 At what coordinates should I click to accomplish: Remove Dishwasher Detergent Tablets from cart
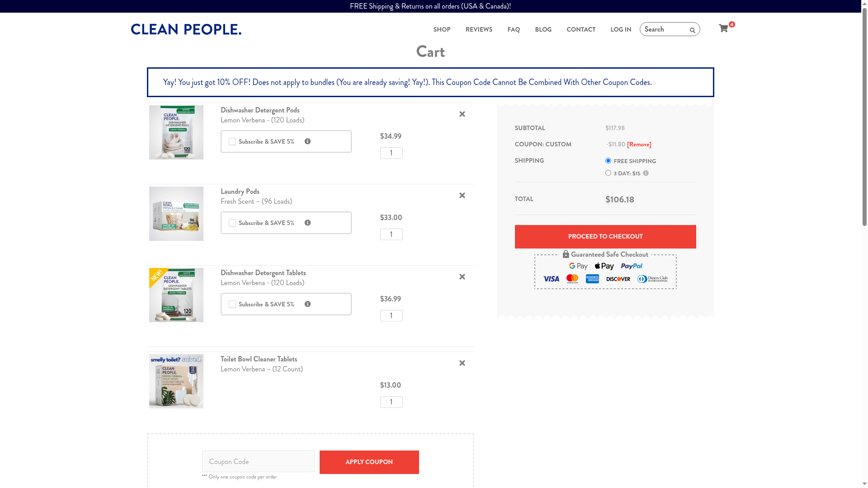(462, 277)
